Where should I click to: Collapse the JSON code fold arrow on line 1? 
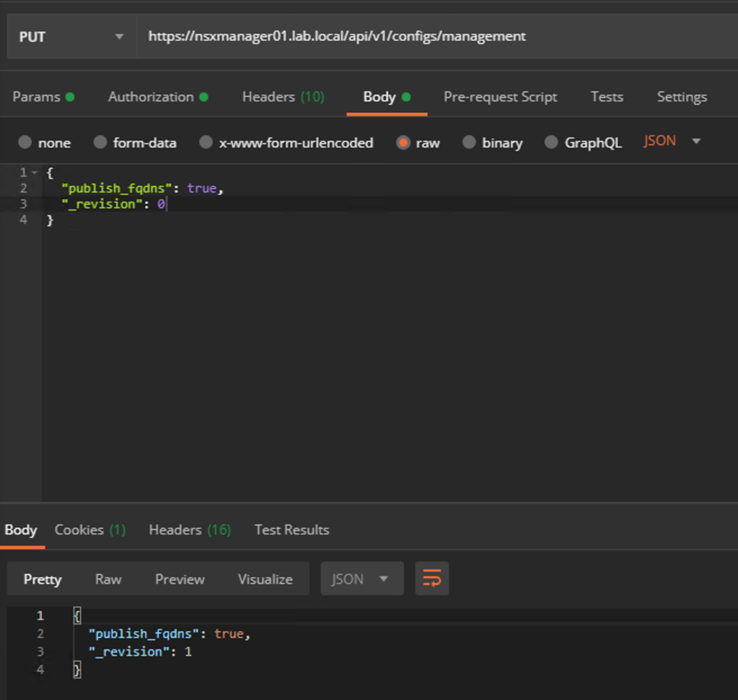(34, 172)
